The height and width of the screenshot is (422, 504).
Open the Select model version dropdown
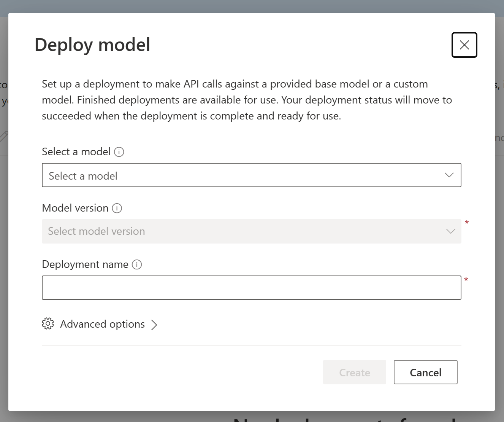click(x=251, y=231)
